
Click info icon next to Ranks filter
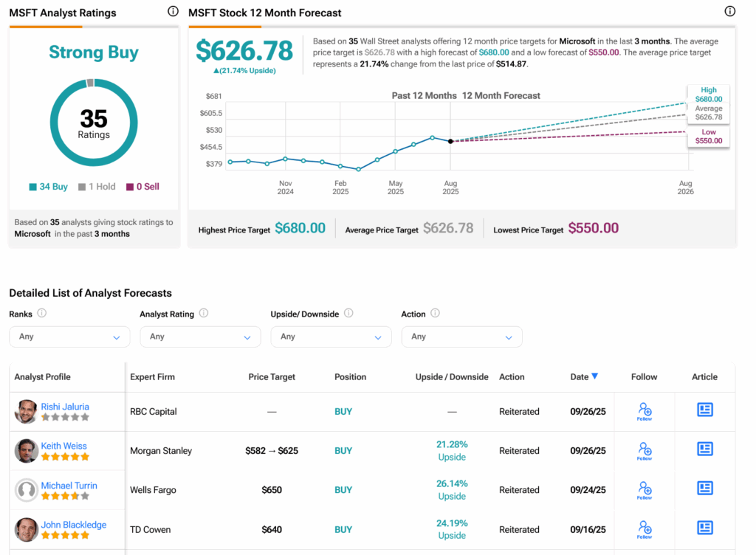42,314
